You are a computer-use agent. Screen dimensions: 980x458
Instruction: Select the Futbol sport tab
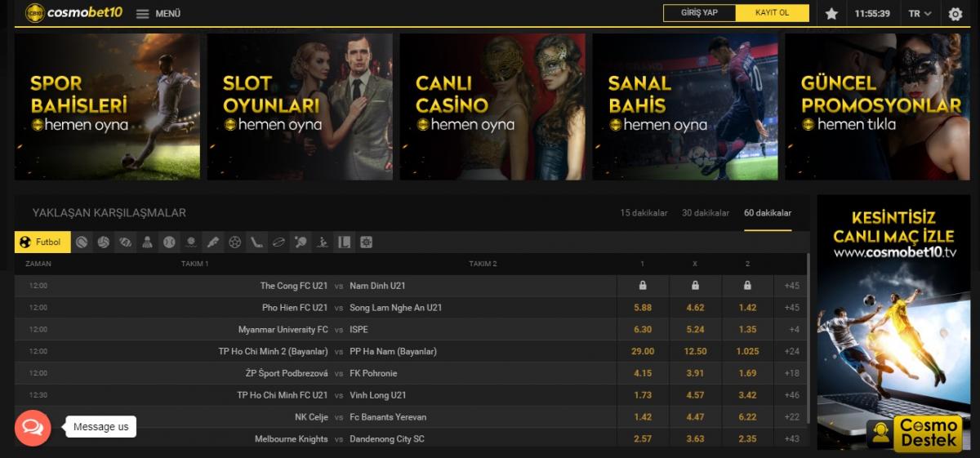tap(42, 242)
